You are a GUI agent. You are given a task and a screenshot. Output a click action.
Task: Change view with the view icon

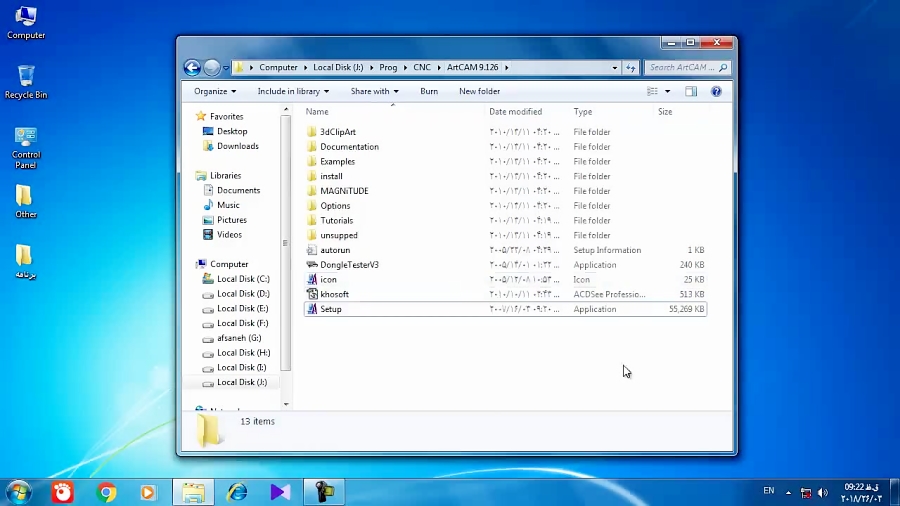653,91
